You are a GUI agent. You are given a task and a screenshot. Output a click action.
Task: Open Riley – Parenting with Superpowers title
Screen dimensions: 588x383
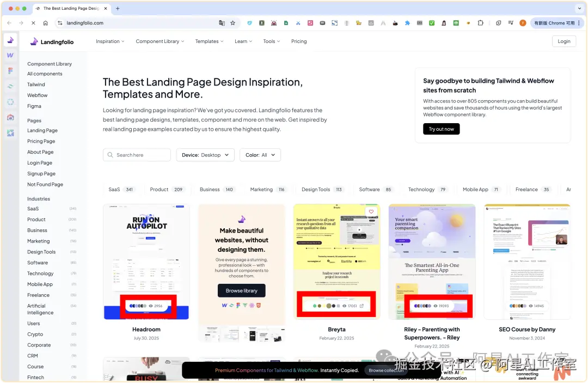click(x=432, y=333)
